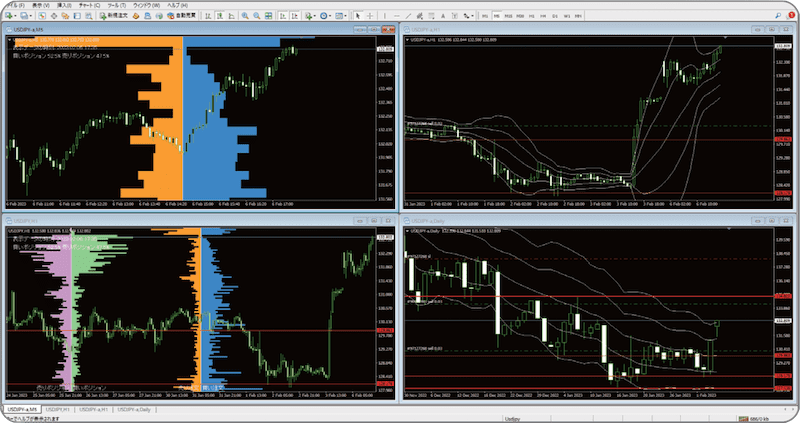The width and height of the screenshot is (800, 423).
Task: Expand the new chart dropdown arrow
Action: click(x=15, y=17)
